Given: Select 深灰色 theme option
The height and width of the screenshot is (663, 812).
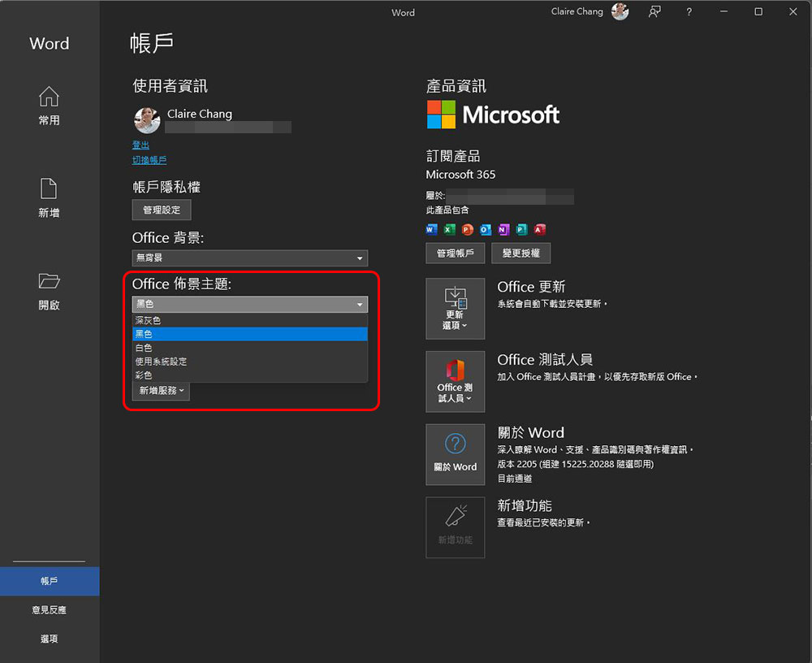Looking at the screenshot, I should [250, 320].
